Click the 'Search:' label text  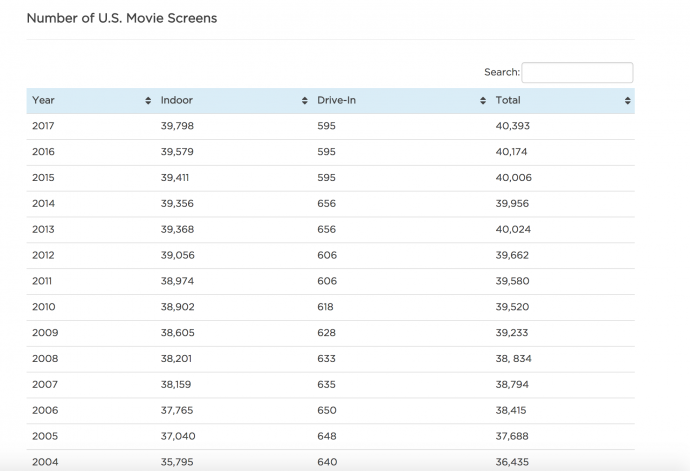[501, 73]
